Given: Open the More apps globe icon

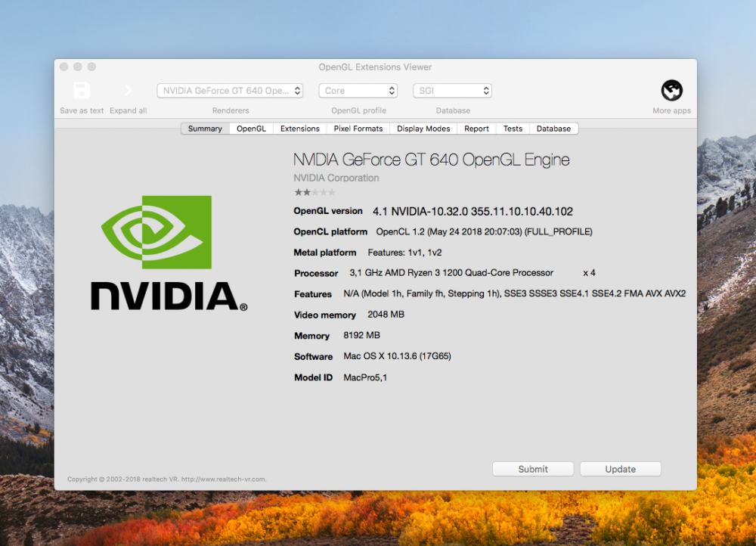Looking at the screenshot, I should pyautogui.click(x=671, y=90).
